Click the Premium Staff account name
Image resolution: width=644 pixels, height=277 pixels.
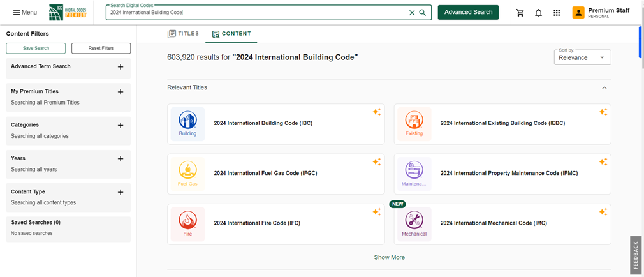point(609,10)
